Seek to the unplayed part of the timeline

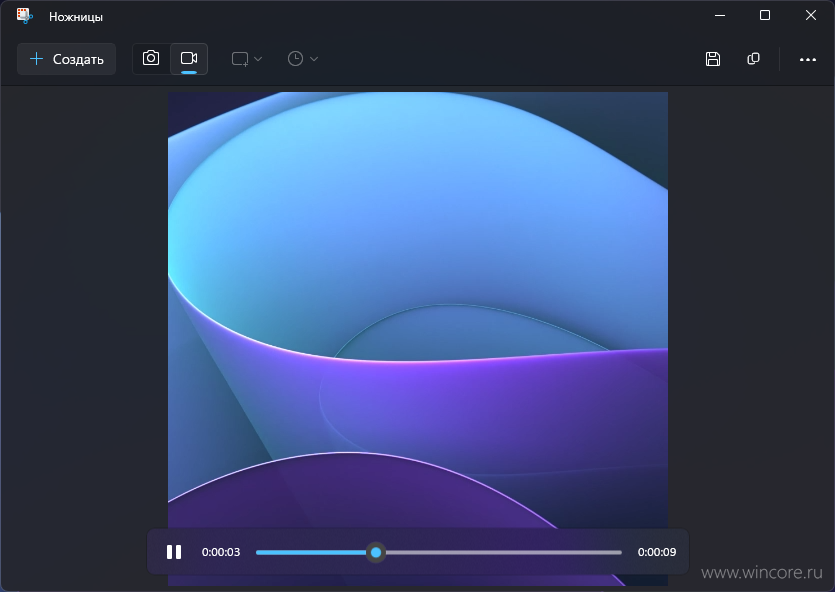503,553
